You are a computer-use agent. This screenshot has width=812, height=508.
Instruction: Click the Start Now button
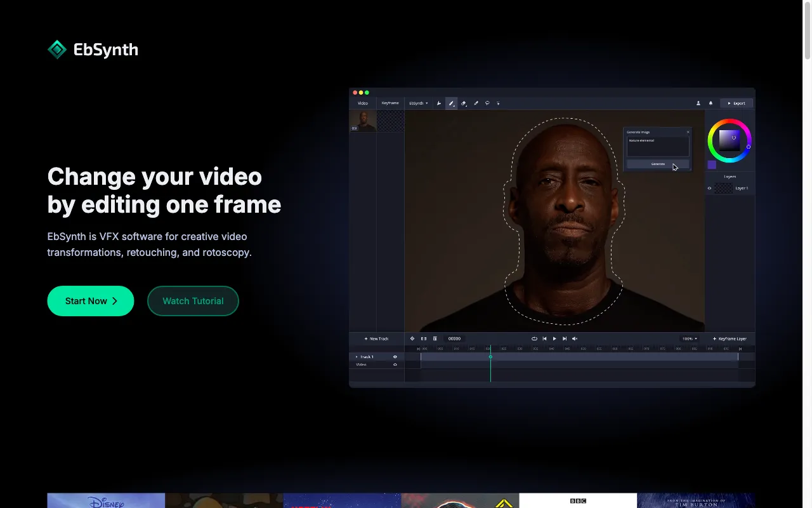pyautogui.click(x=91, y=301)
